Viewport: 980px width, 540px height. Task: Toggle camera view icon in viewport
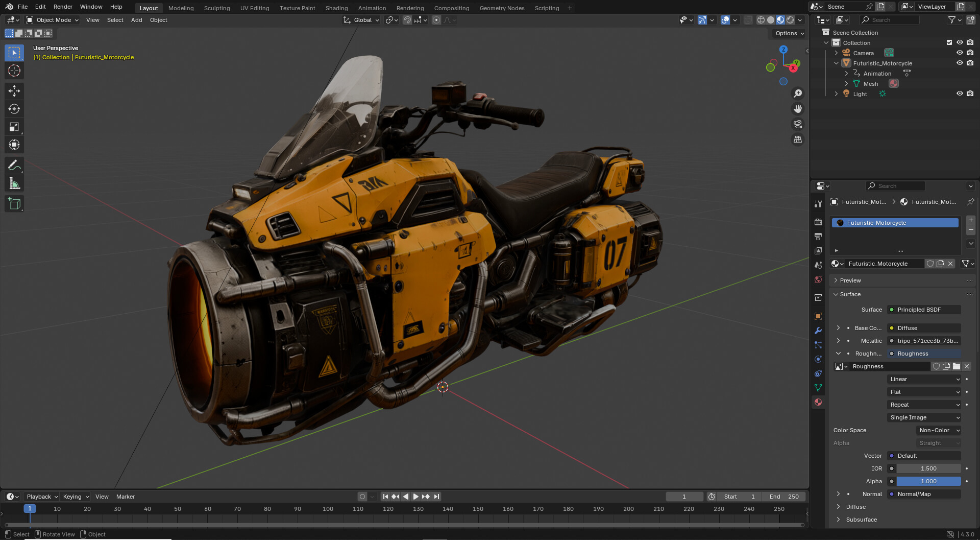coord(797,124)
